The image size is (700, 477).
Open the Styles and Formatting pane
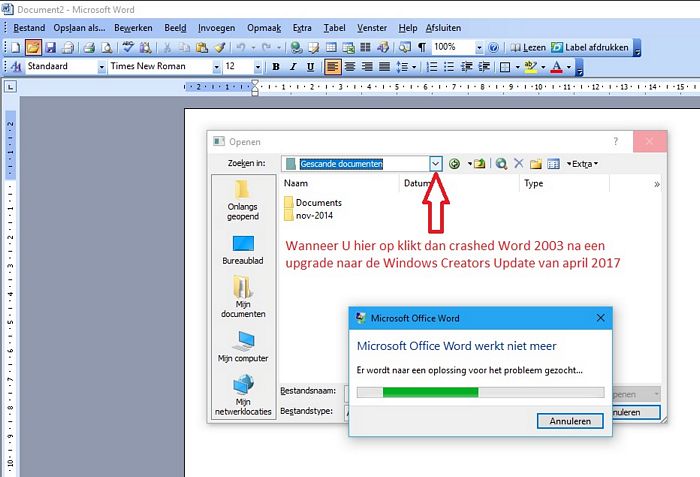click(17, 67)
